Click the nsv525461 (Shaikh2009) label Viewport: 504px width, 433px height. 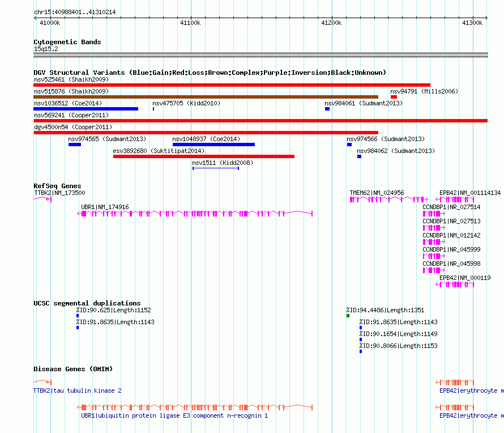click(x=71, y=79)
